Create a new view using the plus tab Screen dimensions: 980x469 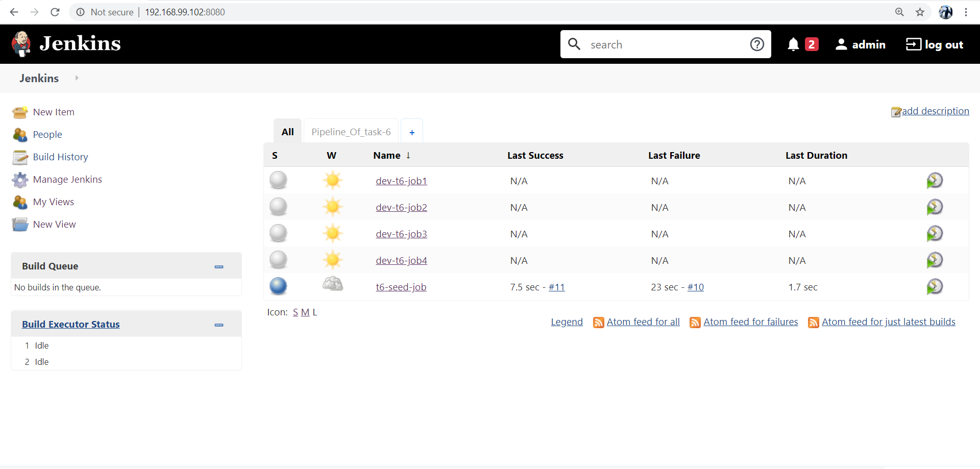pos(411,132)
